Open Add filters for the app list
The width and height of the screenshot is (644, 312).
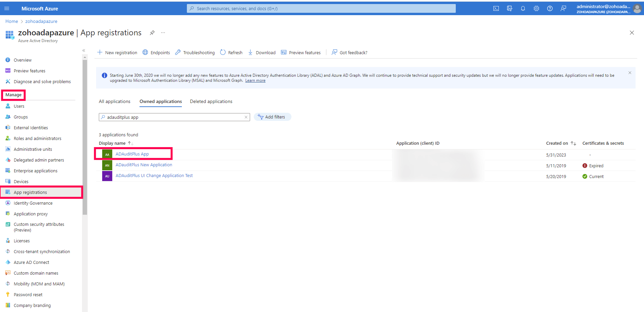coord(272,117)
